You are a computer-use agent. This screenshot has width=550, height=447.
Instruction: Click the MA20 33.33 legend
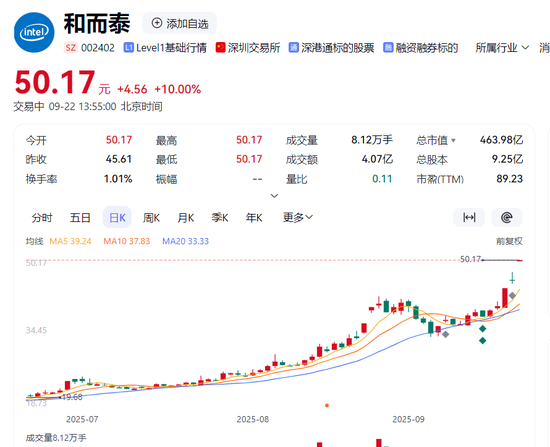pyautogui.click(x=185, y=241)
